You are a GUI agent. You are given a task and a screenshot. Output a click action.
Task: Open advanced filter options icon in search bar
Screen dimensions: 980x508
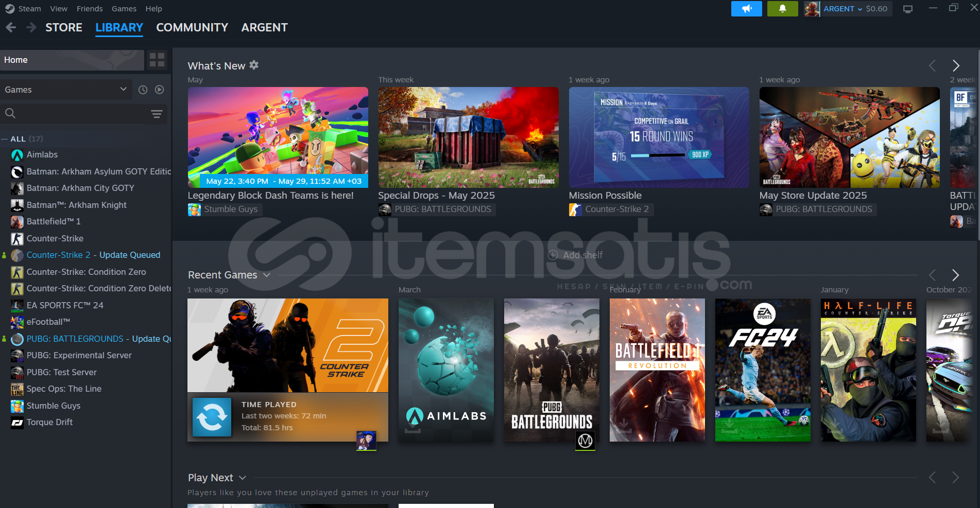coord(157,114)
